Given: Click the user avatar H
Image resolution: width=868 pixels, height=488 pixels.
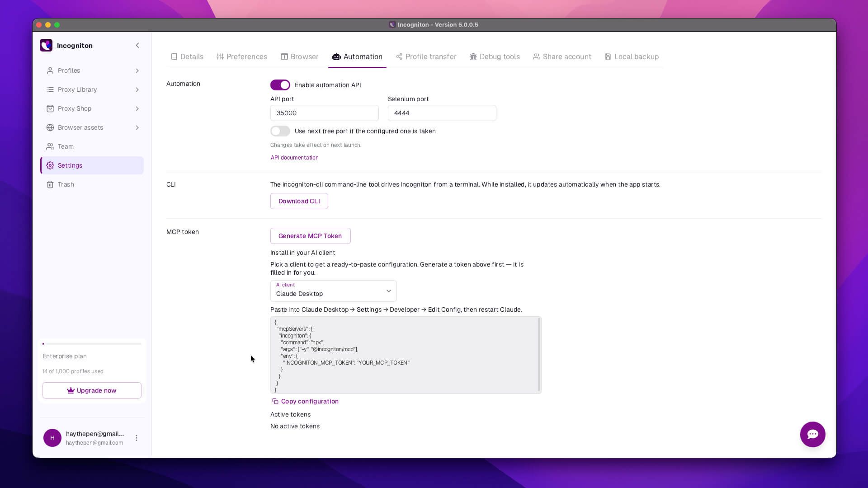Looking at the screenshot, I should 52,438.
